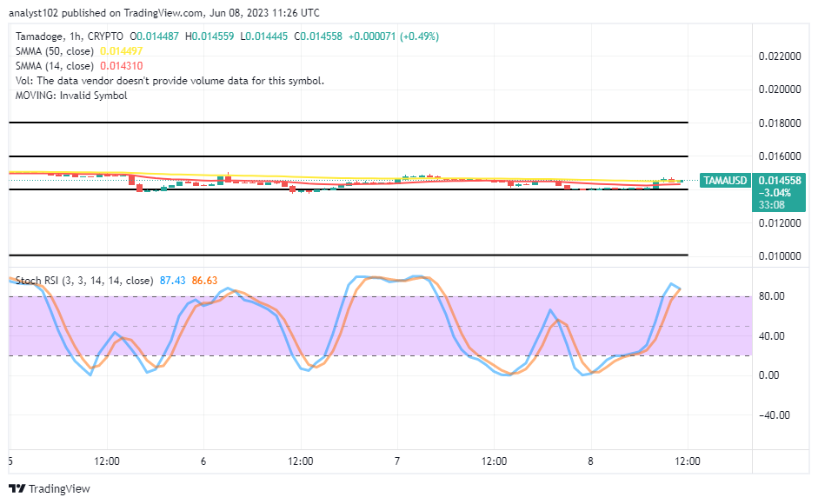Click the date 7 time axis marker
The image size is (818, 504).
tap(397, 461)
